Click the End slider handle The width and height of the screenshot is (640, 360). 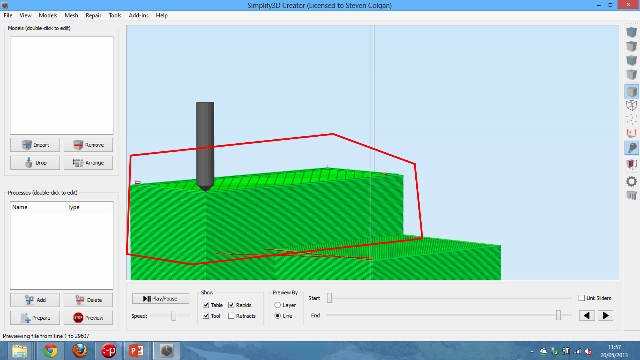[558, 315]
